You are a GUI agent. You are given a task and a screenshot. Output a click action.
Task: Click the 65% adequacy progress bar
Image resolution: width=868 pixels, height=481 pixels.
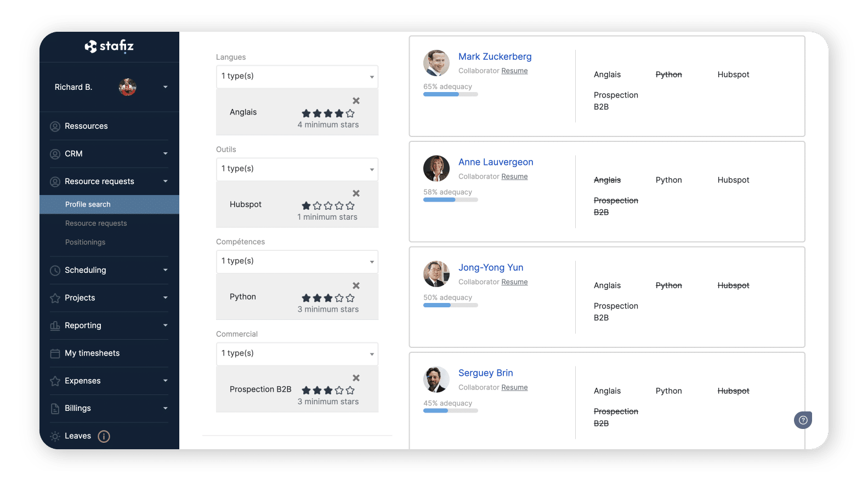(451, 94)
